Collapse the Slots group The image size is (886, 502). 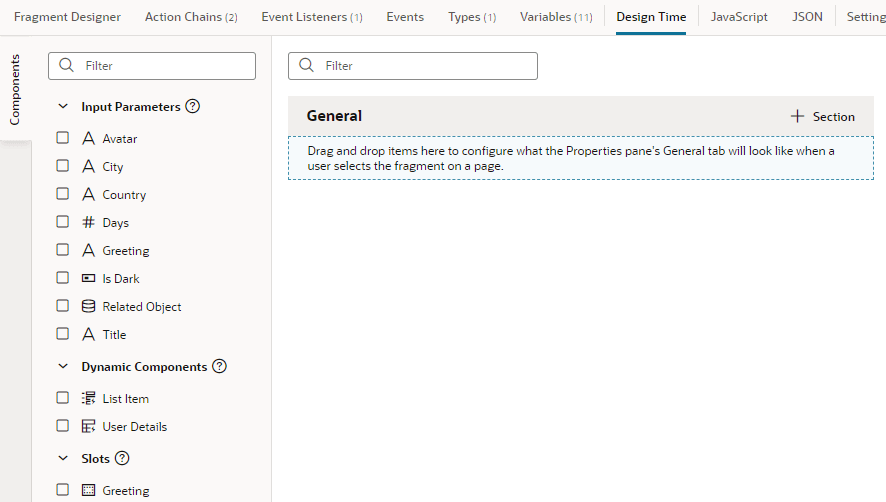click(x=63, y=458)
